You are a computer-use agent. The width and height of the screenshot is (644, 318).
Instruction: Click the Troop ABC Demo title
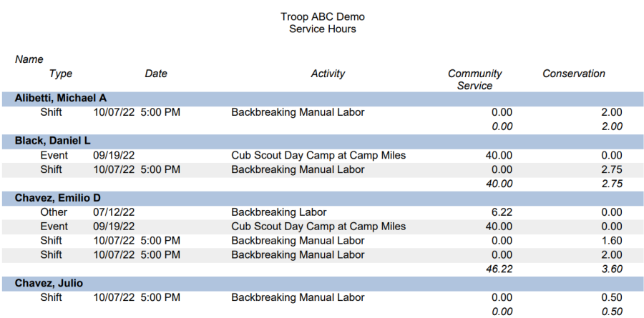click(x=323, y=17)
